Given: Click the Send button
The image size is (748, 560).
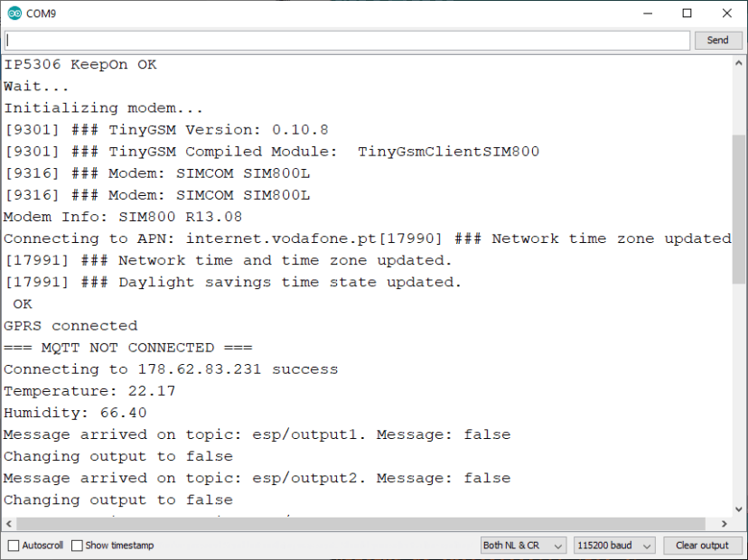Looking at the screenshot, I should pos(718,40).
